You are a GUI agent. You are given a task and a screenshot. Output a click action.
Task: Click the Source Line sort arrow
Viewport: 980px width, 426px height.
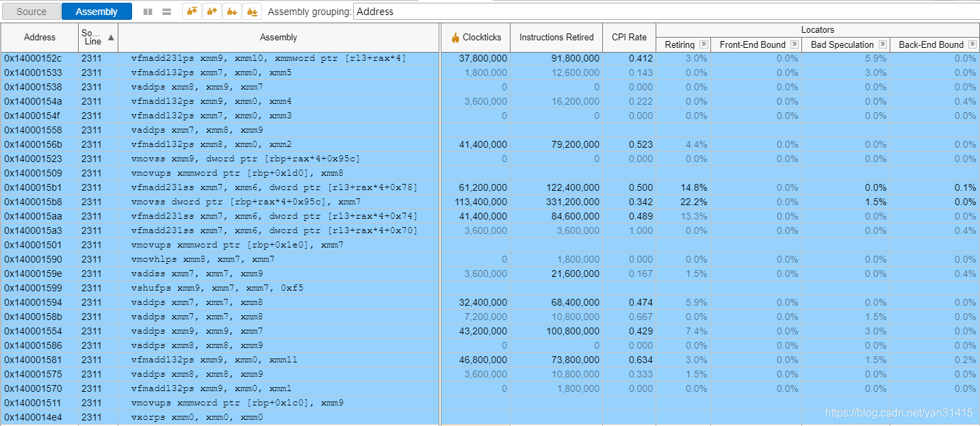[111, 37]
